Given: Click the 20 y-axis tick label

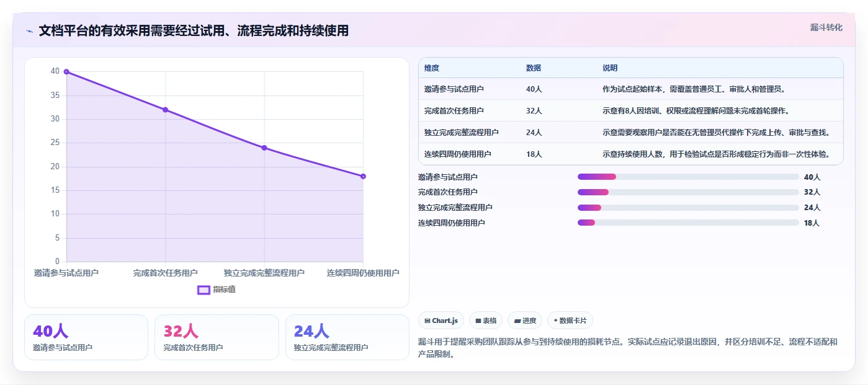Looking at the screenshot, I should [55, 167].
